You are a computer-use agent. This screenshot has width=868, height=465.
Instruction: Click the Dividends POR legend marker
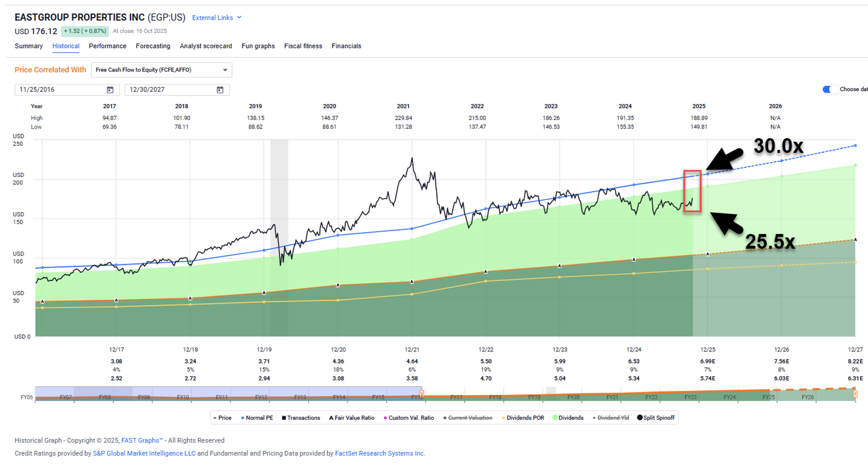click(503, 418)
